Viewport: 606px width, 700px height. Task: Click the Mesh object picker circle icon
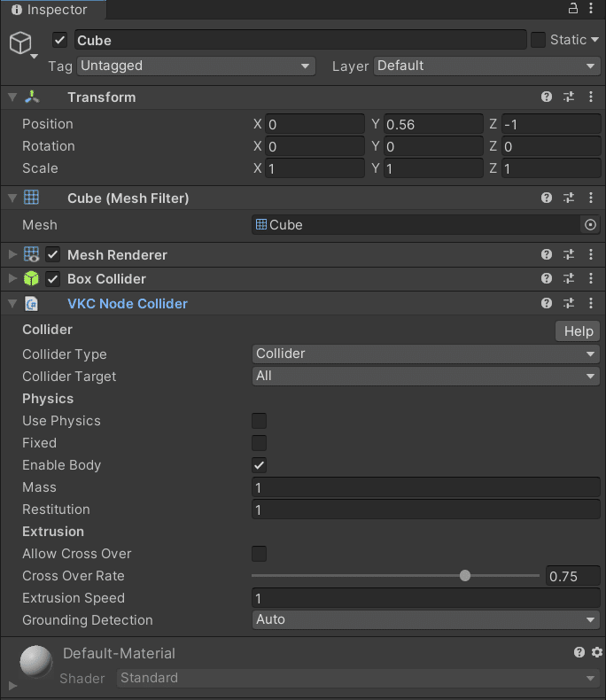point(590,225)
